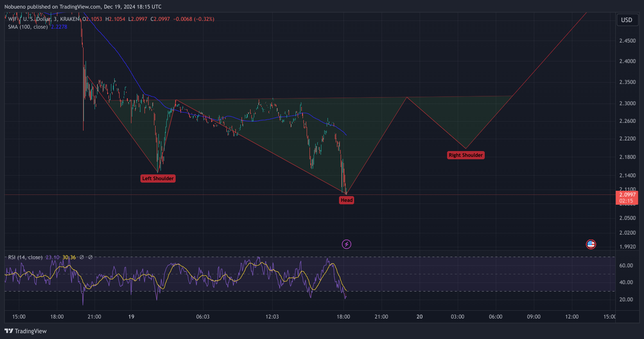Click the 2.1400 price axis label
644x339 pixels.
click(627, 175)
